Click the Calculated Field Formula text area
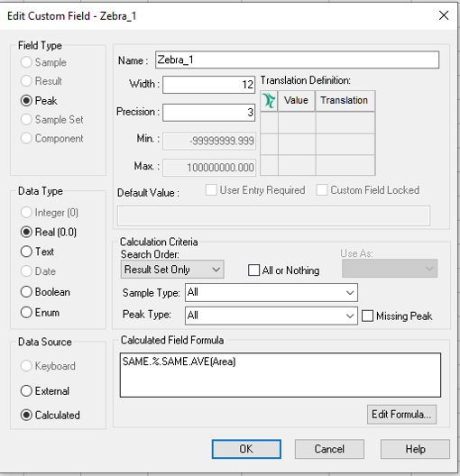The image size is (460, 476). pos(281,375)
